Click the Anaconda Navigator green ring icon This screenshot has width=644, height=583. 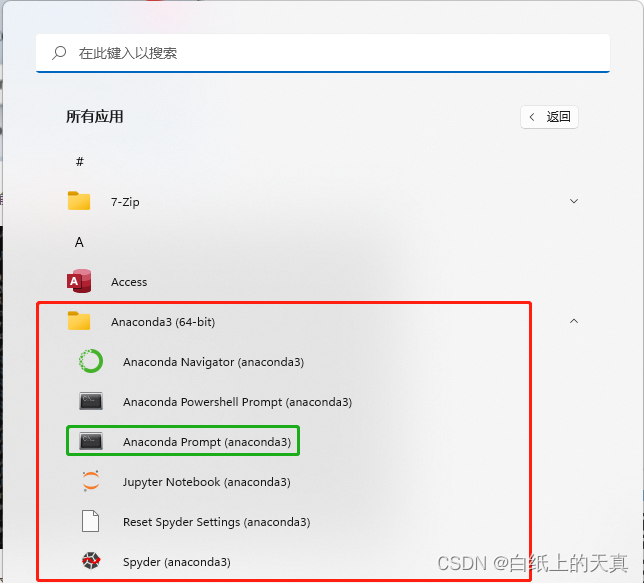[90, 361]
